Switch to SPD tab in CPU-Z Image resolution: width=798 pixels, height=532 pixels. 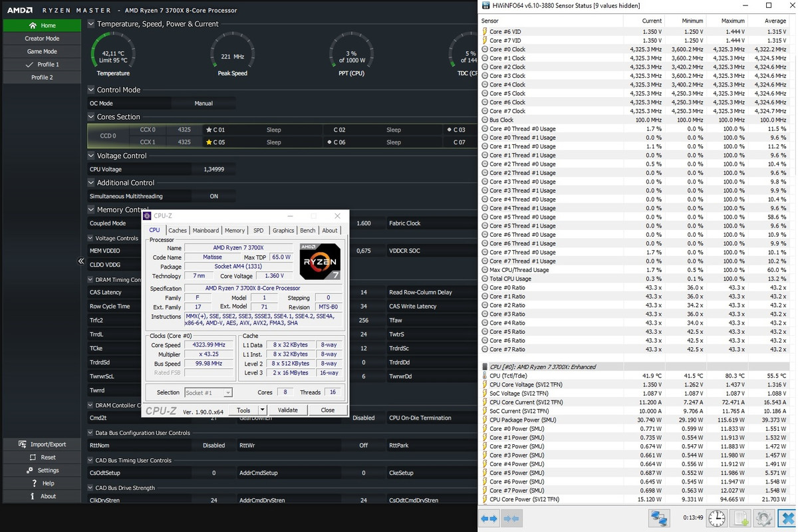pos(258,230)
